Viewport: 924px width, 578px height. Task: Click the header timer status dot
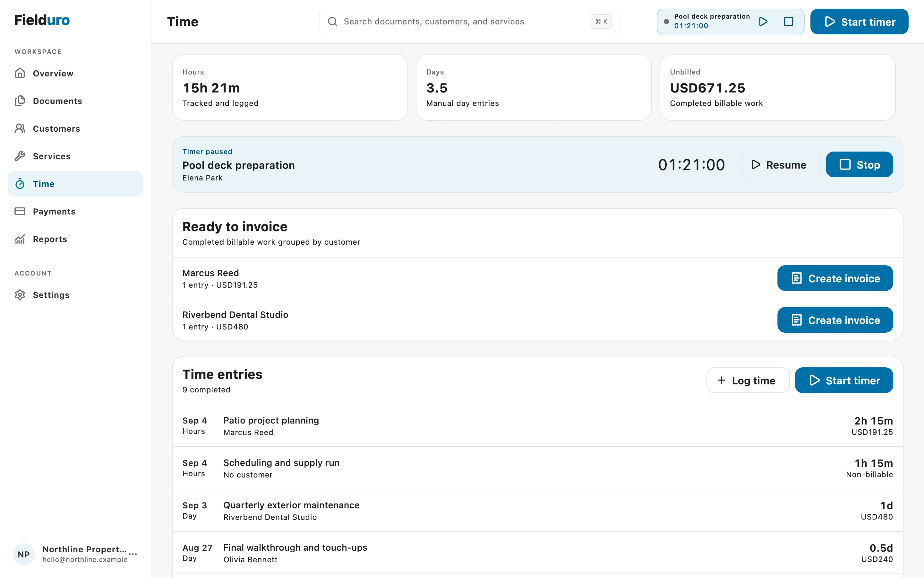[666, 22]
